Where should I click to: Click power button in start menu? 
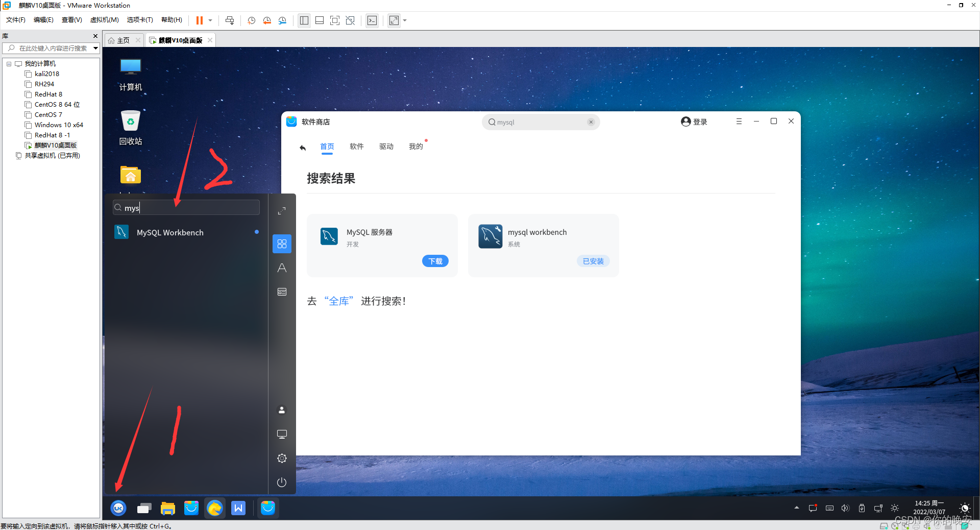pyautogui.click(x=282, y=482)
